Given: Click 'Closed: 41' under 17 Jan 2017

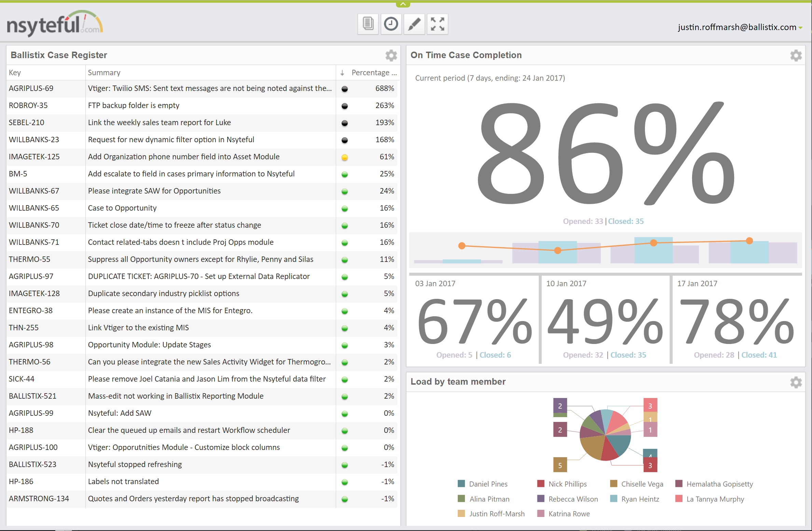Looking at the screenshot, I should pyautogui.click(x=759, y=355).
